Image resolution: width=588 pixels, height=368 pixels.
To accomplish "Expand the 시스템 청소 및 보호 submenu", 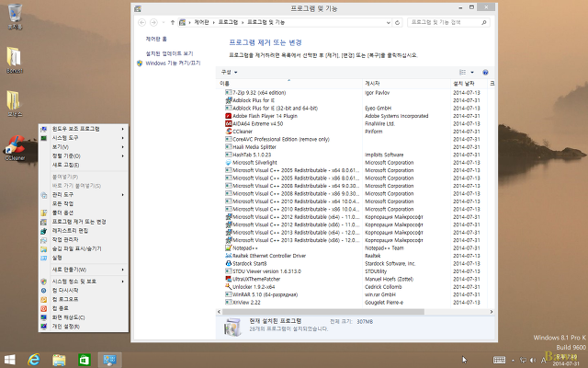I will (x=84, y=282).
